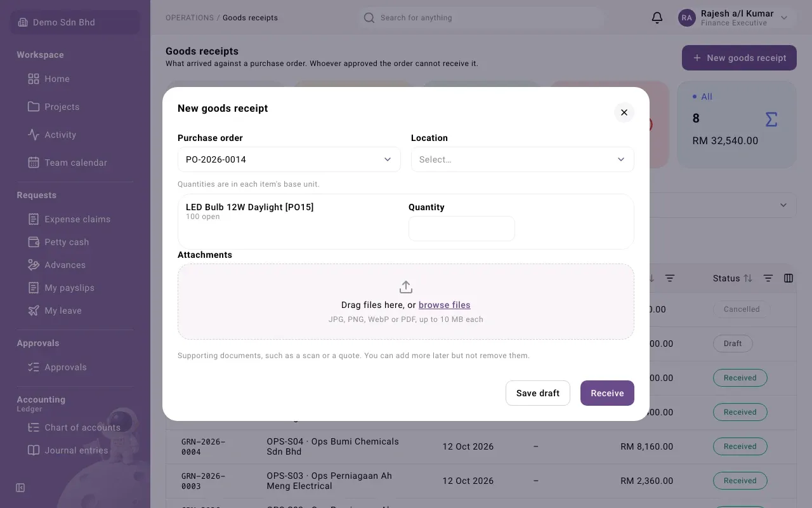
Task: Click the collapse sidebar icon
Action: pos(20,488)
